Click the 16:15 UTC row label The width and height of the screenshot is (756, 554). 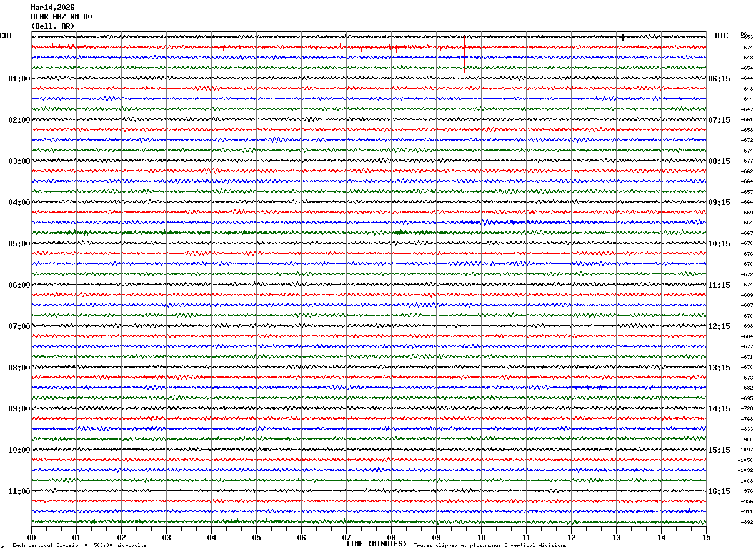point(719,491)
